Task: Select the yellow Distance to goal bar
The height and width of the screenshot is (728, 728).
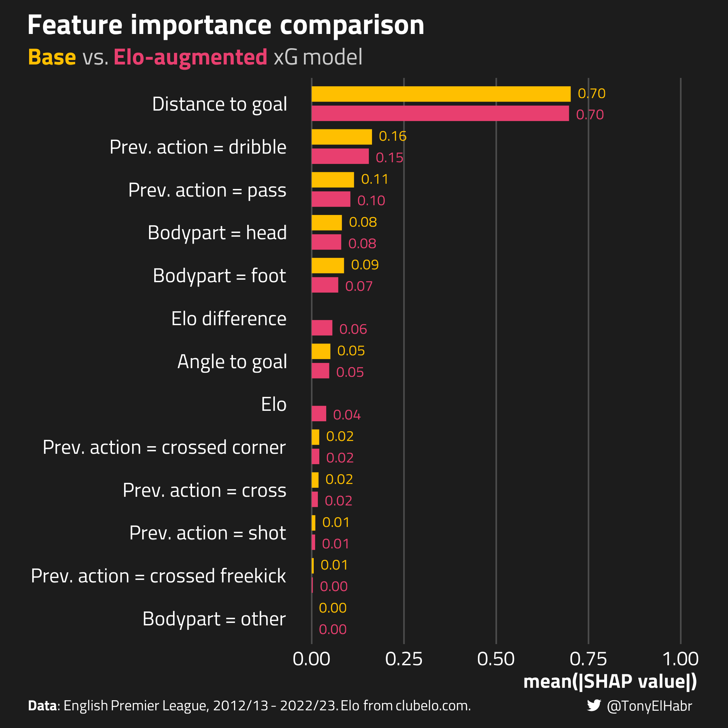Action: (441, 94)
